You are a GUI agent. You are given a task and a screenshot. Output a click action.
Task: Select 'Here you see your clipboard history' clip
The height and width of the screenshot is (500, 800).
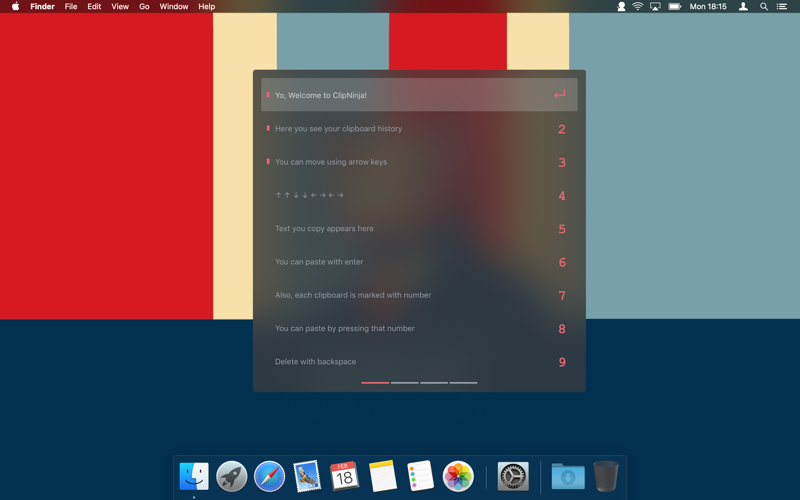coord(419,129)
